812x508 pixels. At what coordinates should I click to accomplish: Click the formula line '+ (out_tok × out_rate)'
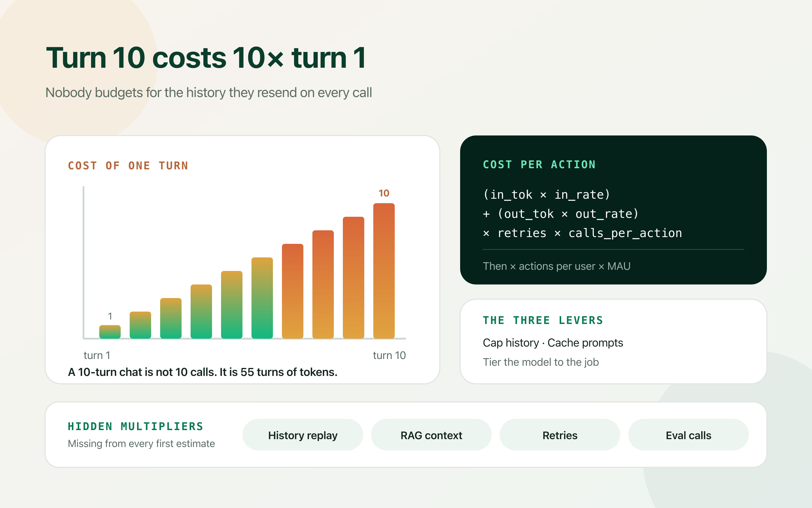tap(560, 214)
